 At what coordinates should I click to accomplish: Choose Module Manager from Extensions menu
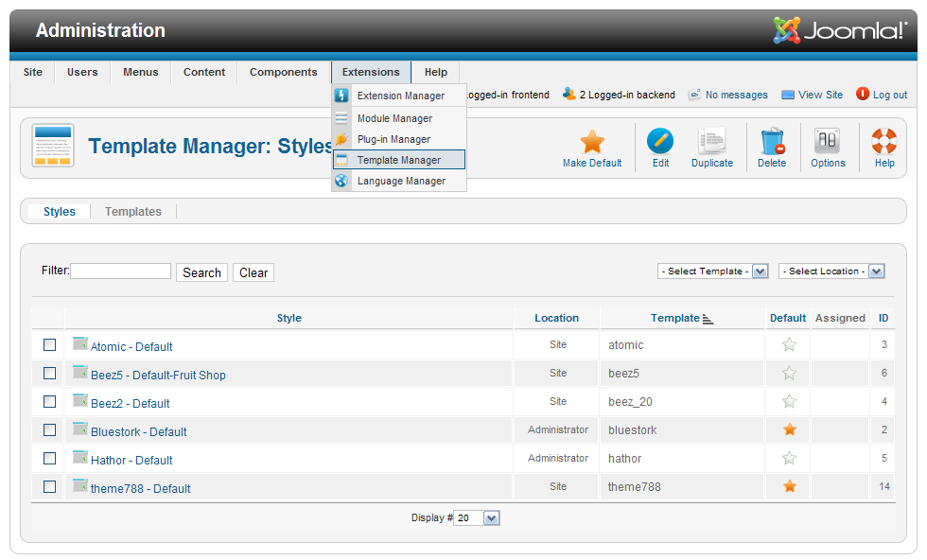click(394, 118)
